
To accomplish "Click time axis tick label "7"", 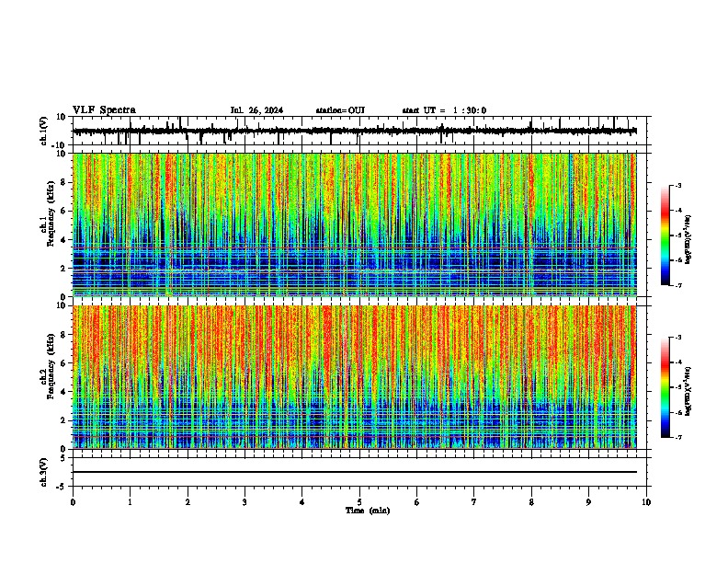I will tap(474, 502).
